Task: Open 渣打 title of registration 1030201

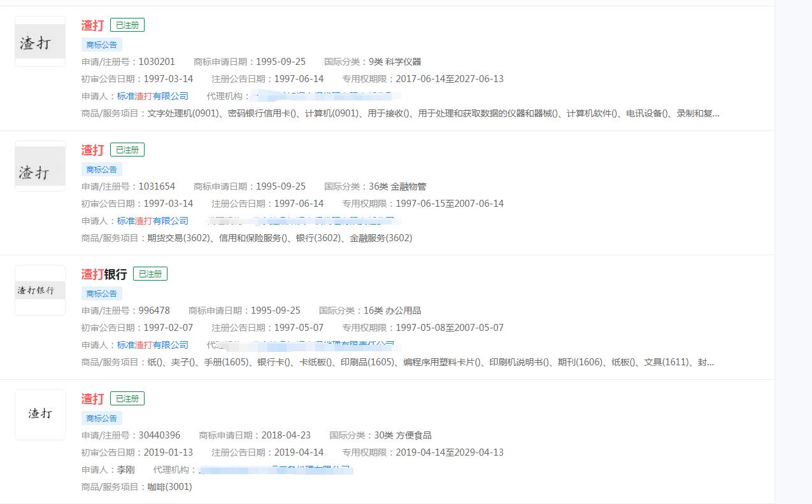Action: [92, 25]
